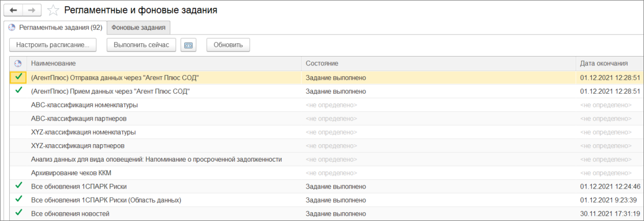Select the XYZ-классификация партнеров job row

pyautogui.click(x=78, y=146)
